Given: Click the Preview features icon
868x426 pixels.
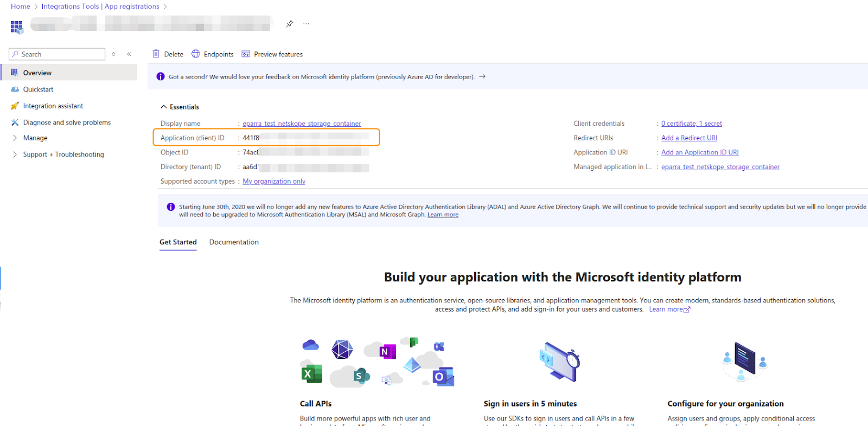Looking at the screenshot, I should point(246,54).
